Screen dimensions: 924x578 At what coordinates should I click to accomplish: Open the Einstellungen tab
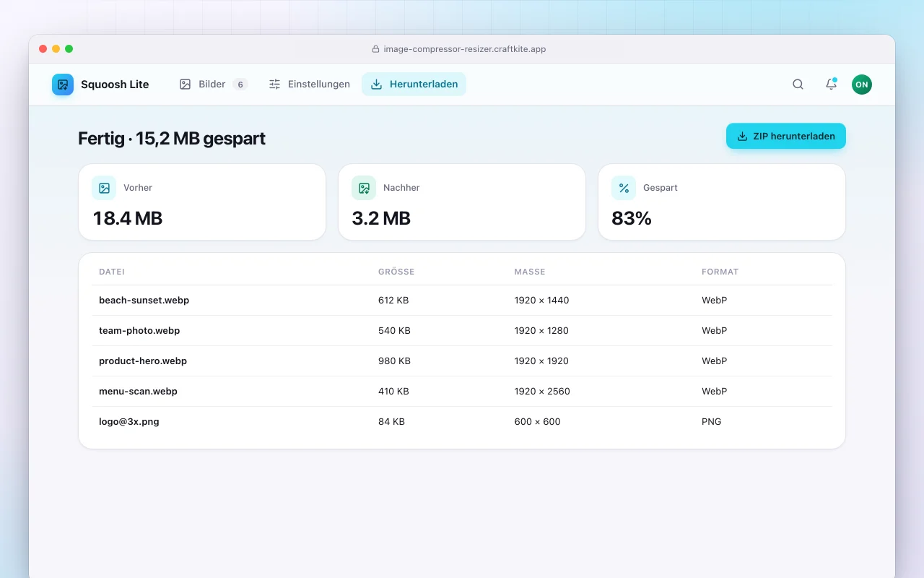(309, 85)
